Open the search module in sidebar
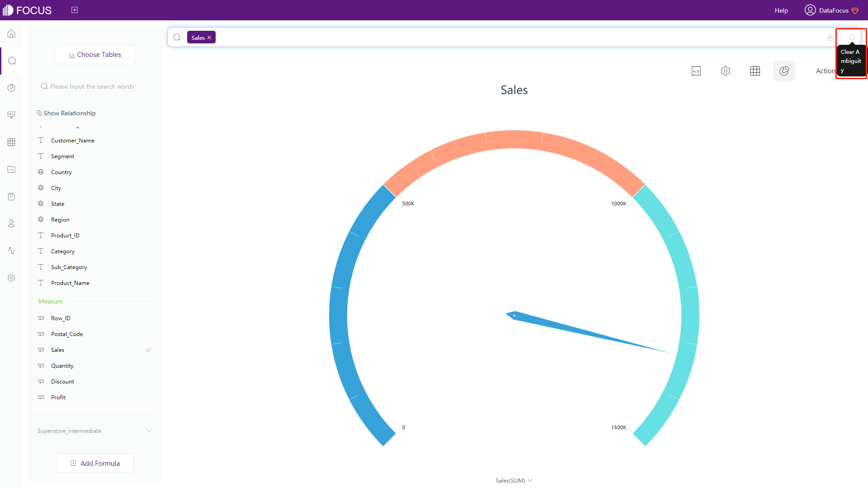The width and height of the screenshot is (868, 488). (x=12, y=61)
